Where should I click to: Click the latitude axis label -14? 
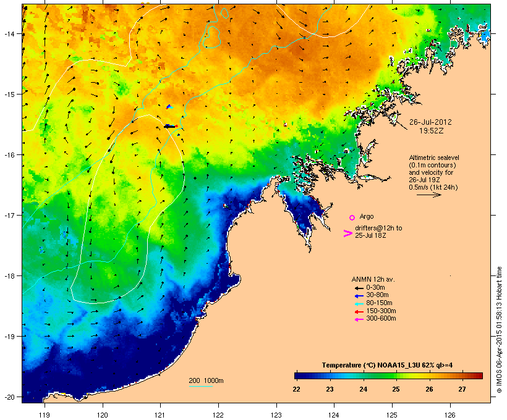click(x=9, y=33)
